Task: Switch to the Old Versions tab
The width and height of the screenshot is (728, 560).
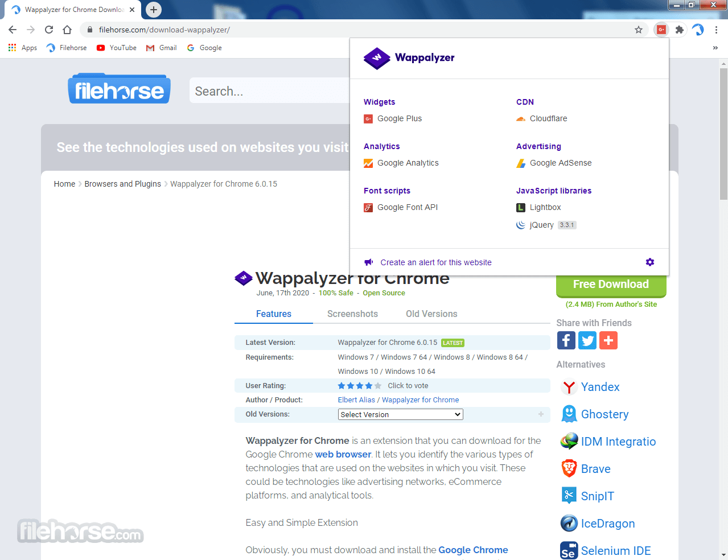Action: [x=431, y=314]
